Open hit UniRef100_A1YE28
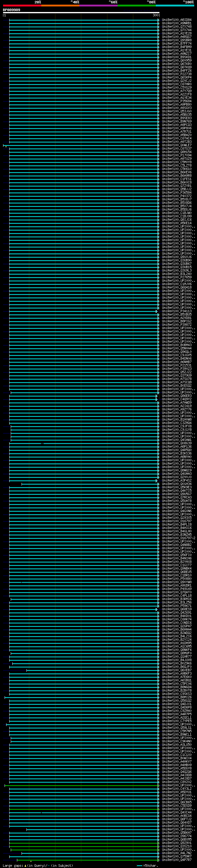 (176, 33)
